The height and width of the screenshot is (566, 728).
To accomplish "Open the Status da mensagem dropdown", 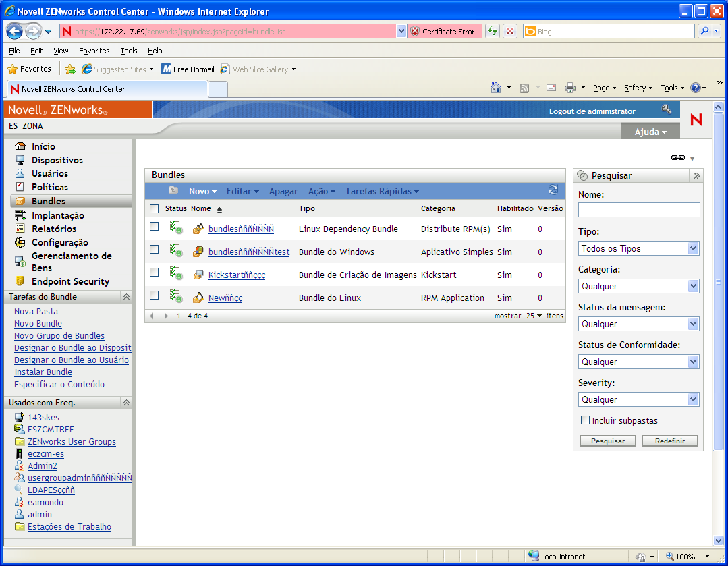I will pos(638,324).
